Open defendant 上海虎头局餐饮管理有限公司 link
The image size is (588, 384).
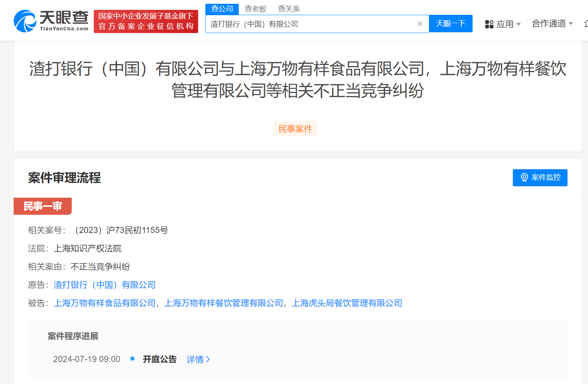point(347,303)
